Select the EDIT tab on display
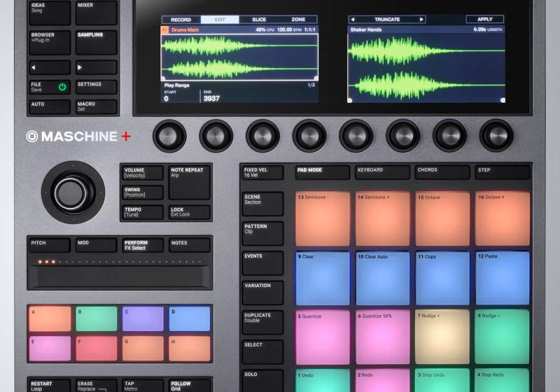The image size is (560, 392). tap(220, 20)
